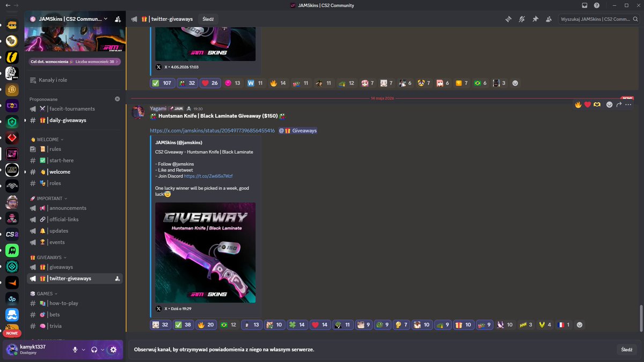Viewport: 644px width, 362px height.
Task: Open the Jp server icon in sidebar
Action: coord(12,298)
